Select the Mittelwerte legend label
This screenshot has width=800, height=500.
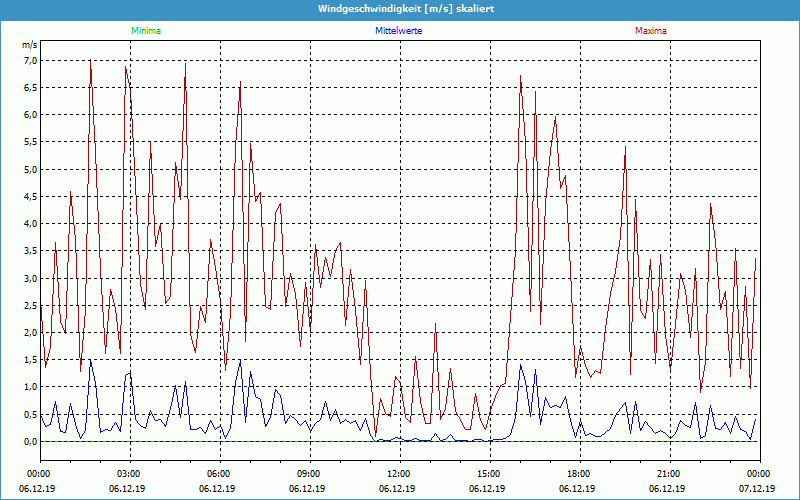[x=398, y=31]
